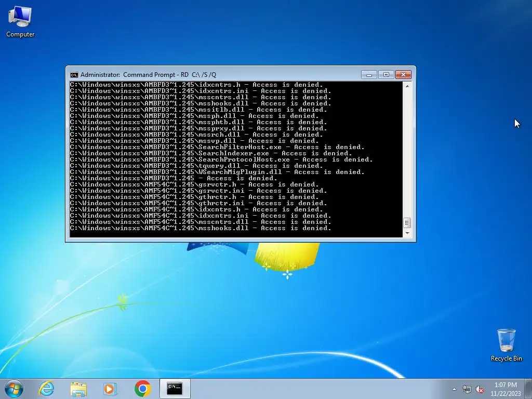532x399 pixels.
Task: Click the line with SearchFilterHost.exe
Action: pos(217,147)
